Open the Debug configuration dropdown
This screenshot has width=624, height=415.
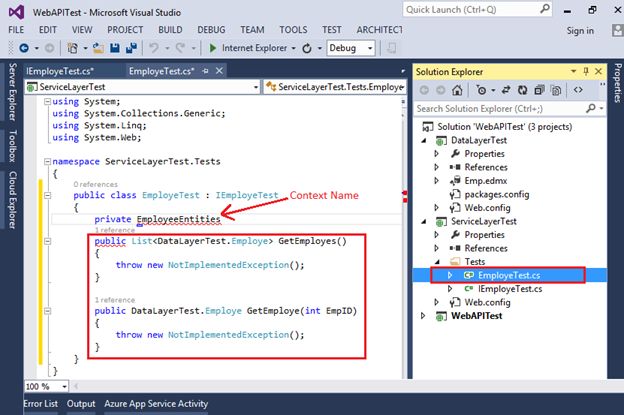(370, 49)
